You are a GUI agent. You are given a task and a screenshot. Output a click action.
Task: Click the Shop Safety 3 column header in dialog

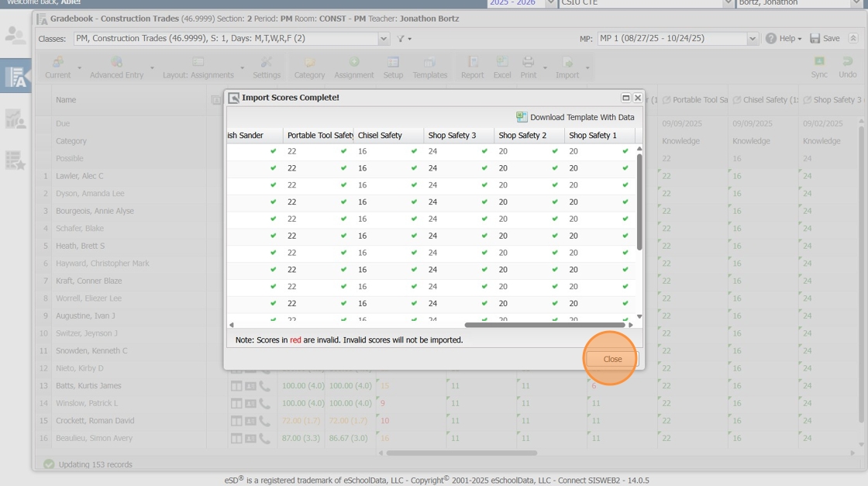point(458,136)
